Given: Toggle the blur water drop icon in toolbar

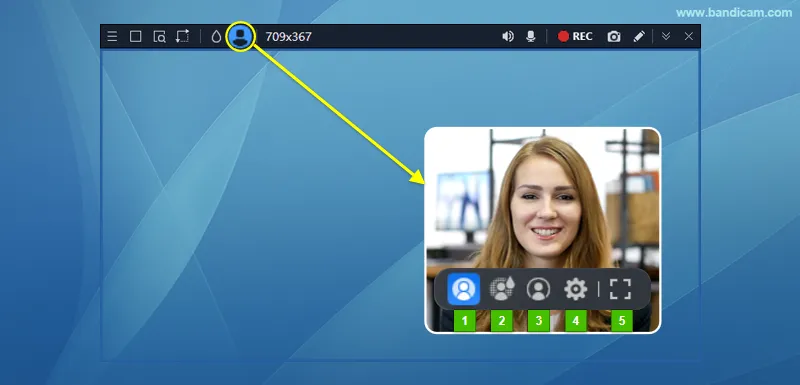Looking at the screenshot, I should pos(216,37).
